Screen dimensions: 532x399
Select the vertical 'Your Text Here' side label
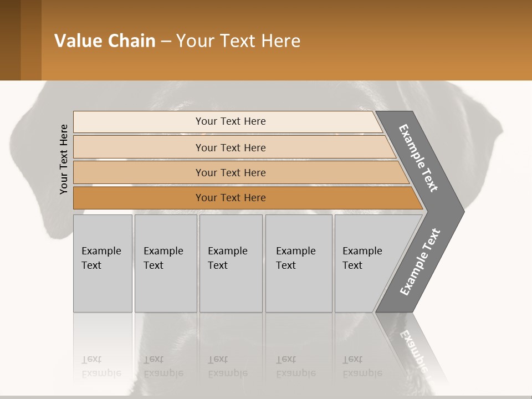point(64,159)
